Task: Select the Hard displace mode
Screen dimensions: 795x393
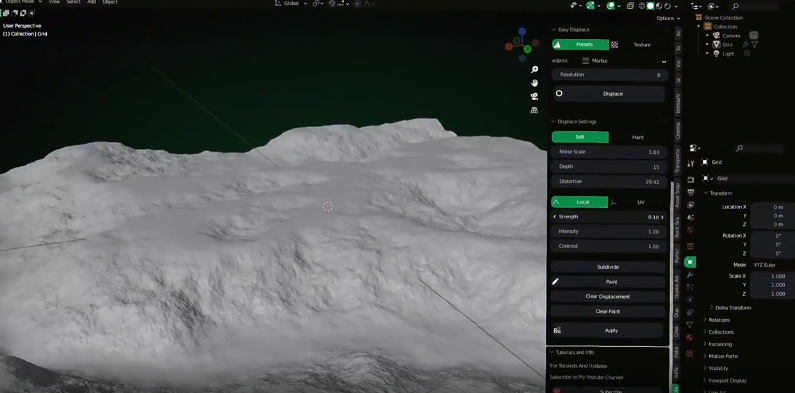Action: tap(637, 137)
